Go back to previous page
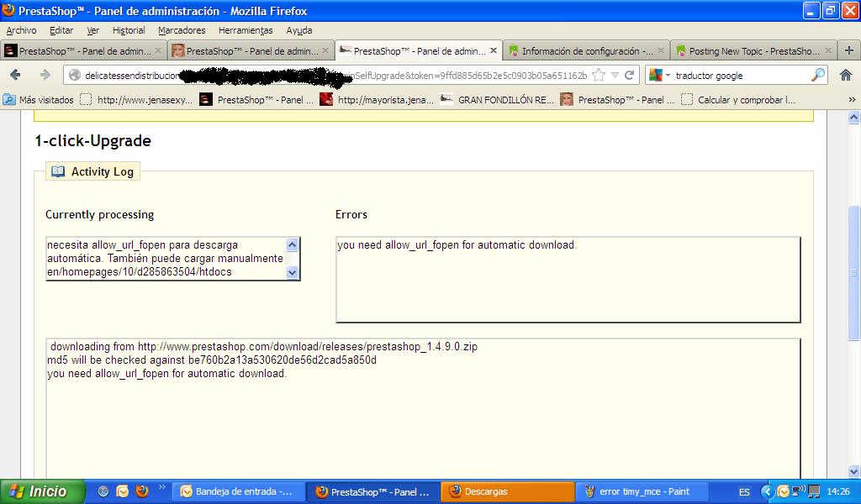This screenshot has height=504, width=861. coord(15,75)
